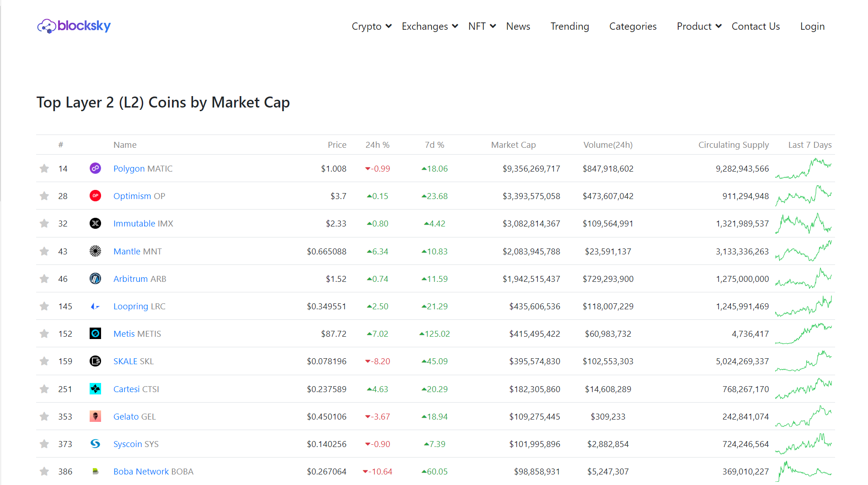Click the Immutable IMX coin icon
Viewport: 868px width, 485px height.
point(95,223)
